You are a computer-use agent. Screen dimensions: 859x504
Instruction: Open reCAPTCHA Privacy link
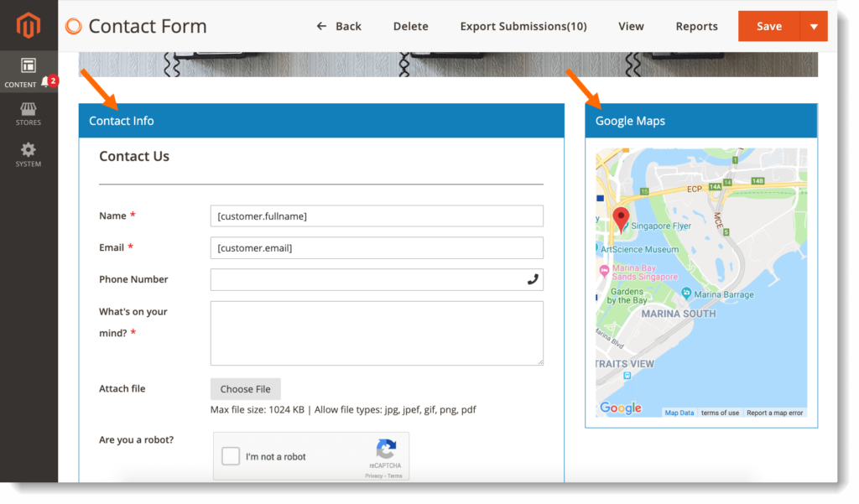tap(374, 475)
